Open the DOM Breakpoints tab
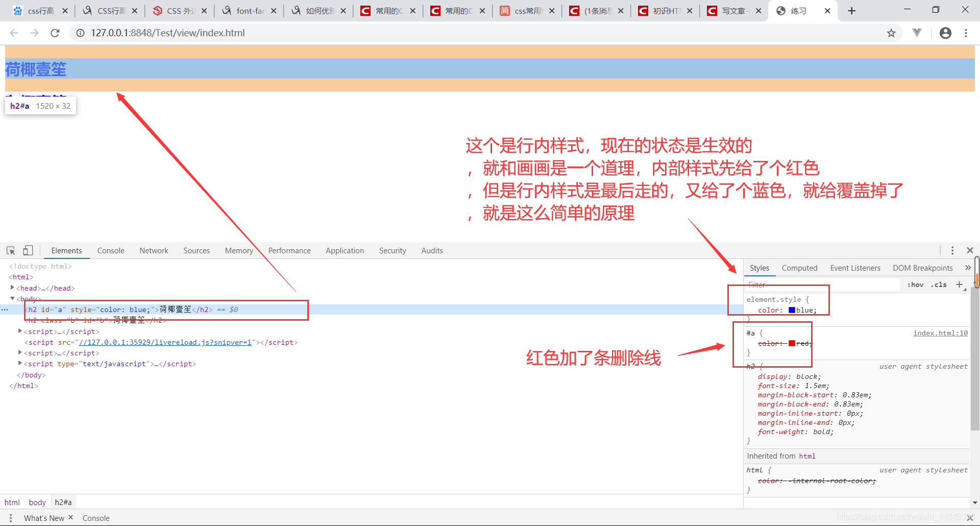 (x=923, y=268)
